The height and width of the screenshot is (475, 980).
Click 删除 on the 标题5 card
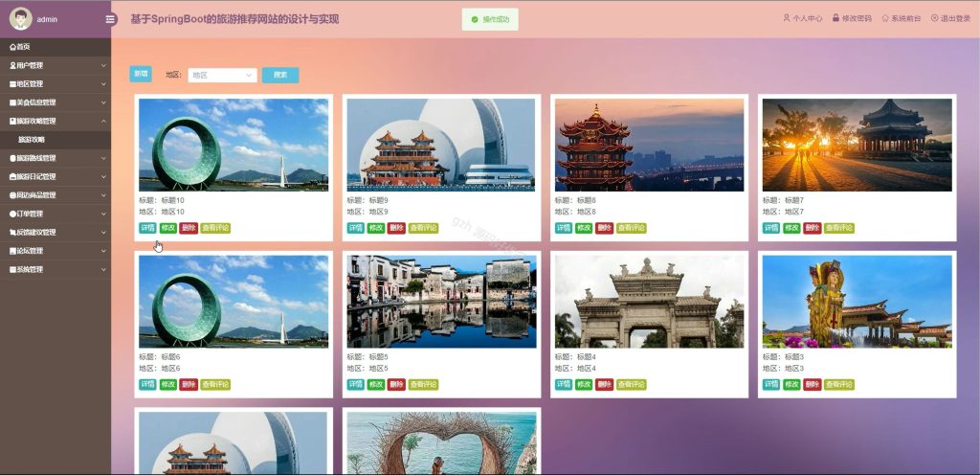click(396, 384)
